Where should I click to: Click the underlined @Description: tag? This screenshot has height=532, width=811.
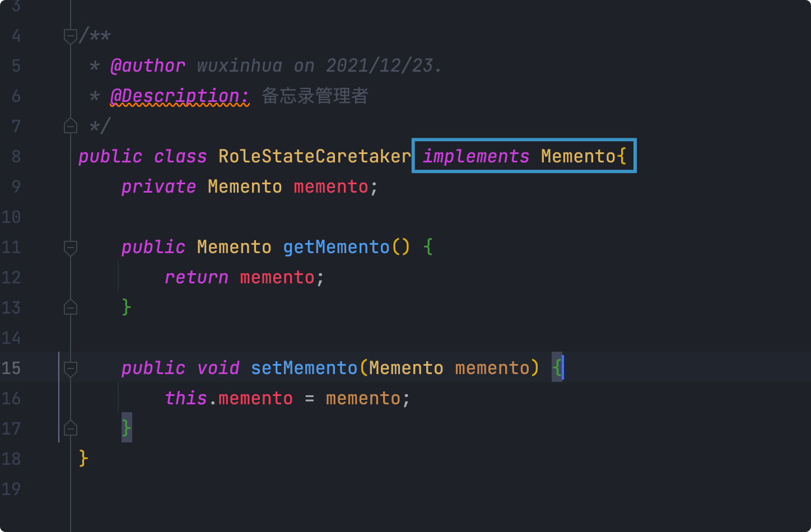coord(179,96)
